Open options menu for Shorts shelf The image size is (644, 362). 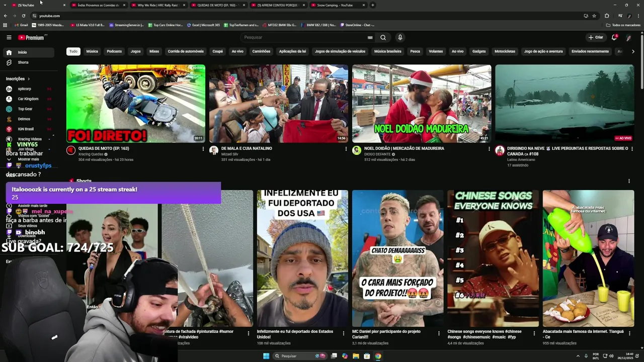(629, 181)
